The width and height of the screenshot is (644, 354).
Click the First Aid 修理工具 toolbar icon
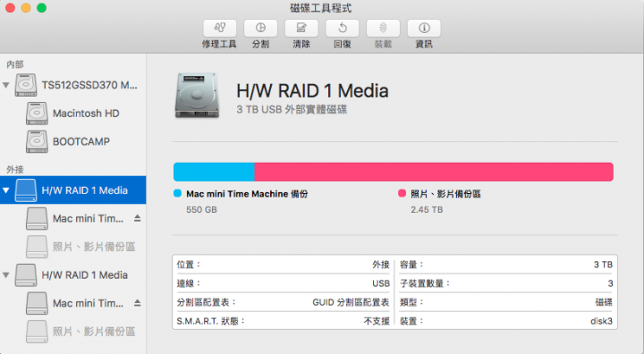point(220,28)
